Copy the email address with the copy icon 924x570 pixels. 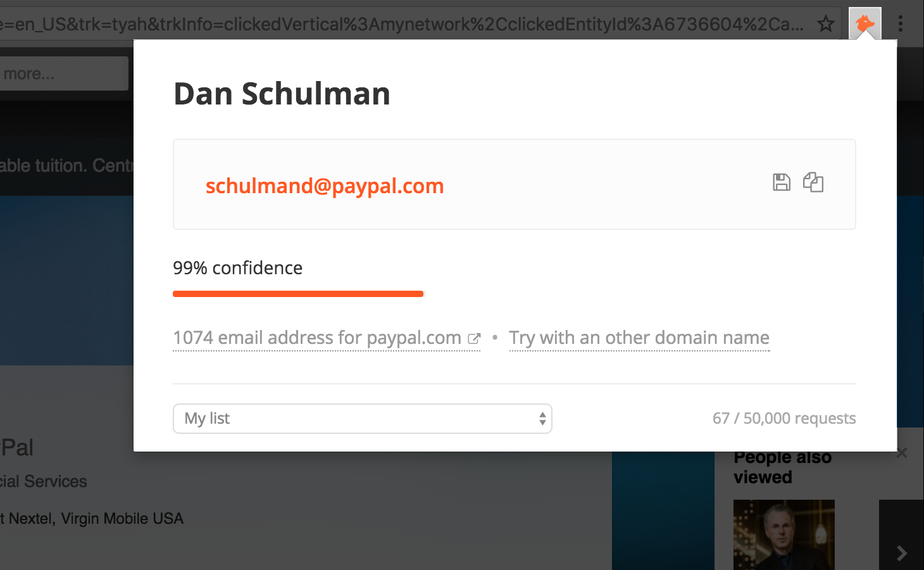point(813,182)
